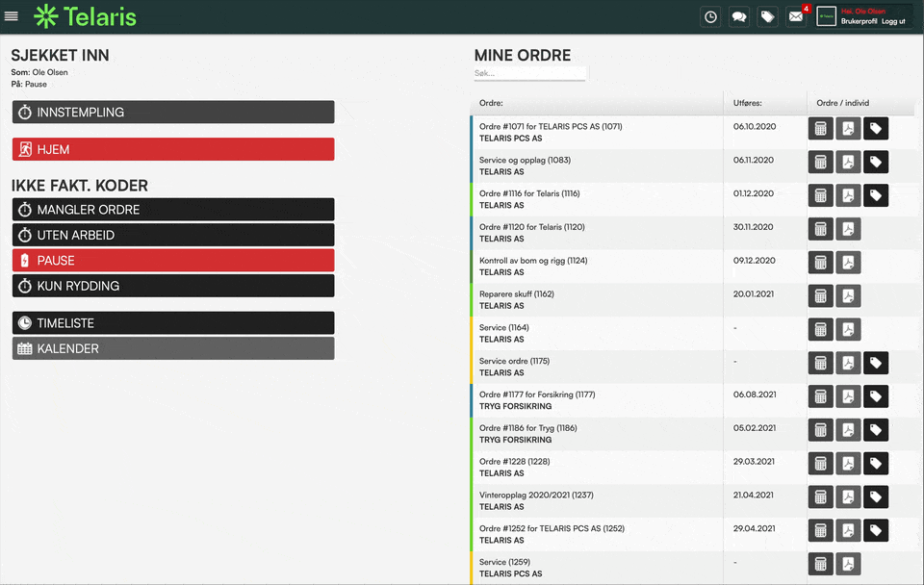Open PDF icon for Ordre #1177 for Forsikring
The image size is (924, 585).
848,396
